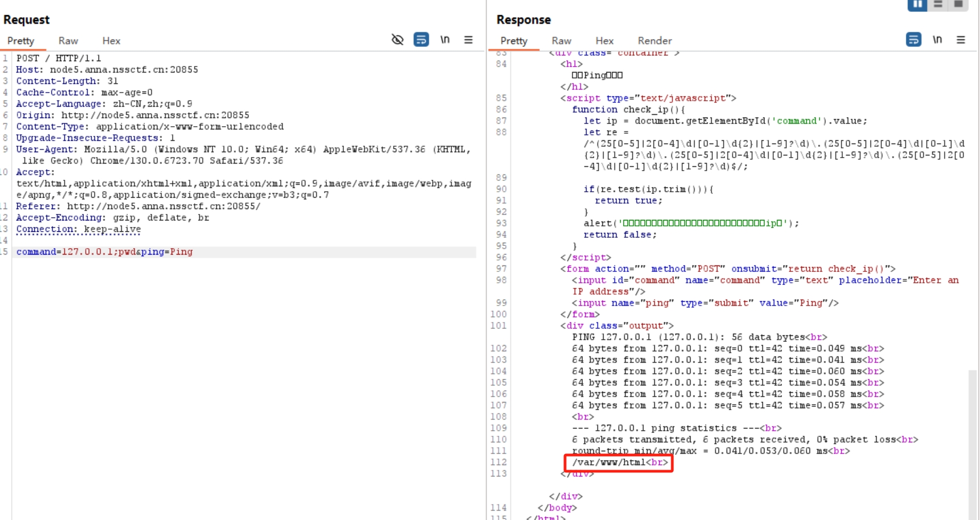Click the Accept-Language header line
Screen dimensions: 980x520
(104, 103)
